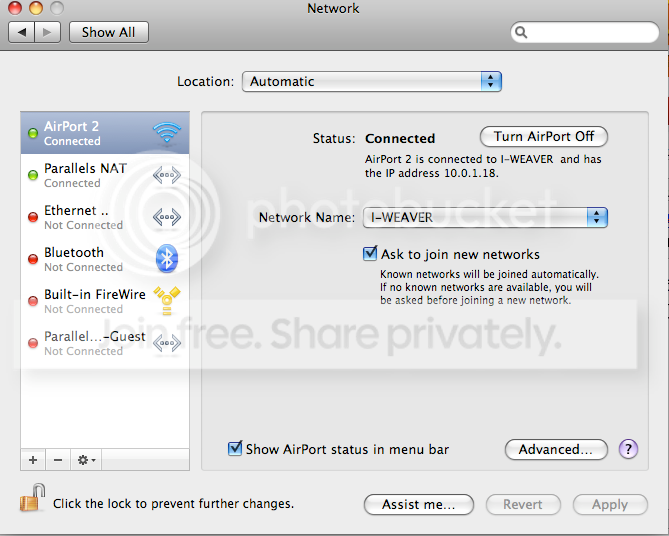This screenshot has height=536, width=669.
Task: Click Ethernet red status dot
Action: tap(33, 217)
